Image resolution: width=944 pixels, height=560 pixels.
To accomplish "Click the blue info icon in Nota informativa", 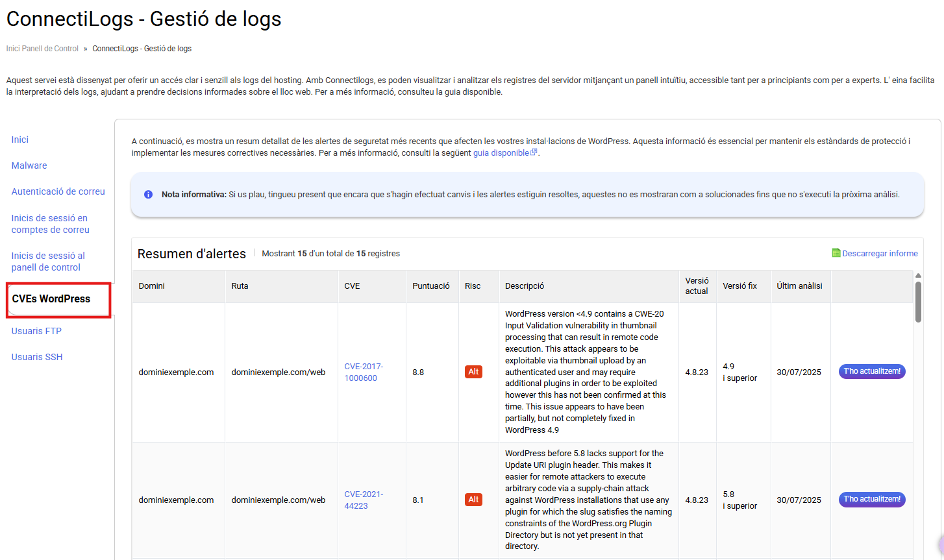I will [148, 195].
